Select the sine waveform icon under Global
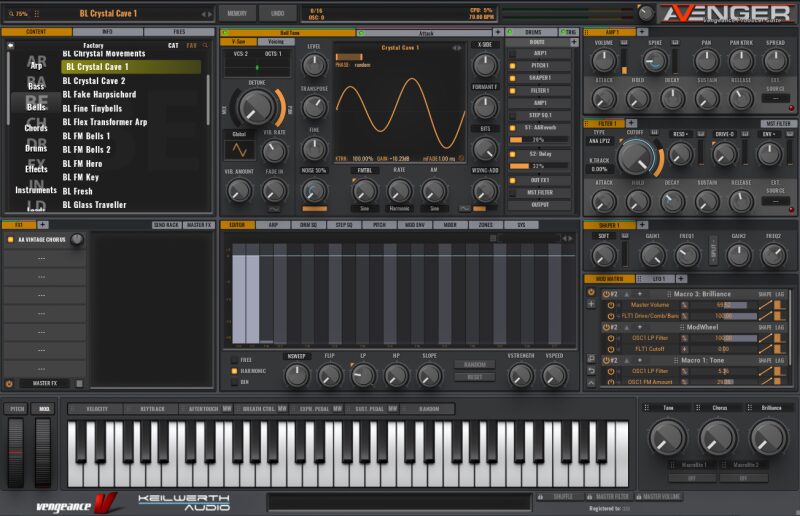This screenshot has width=800, height=516. click(238, 150)
